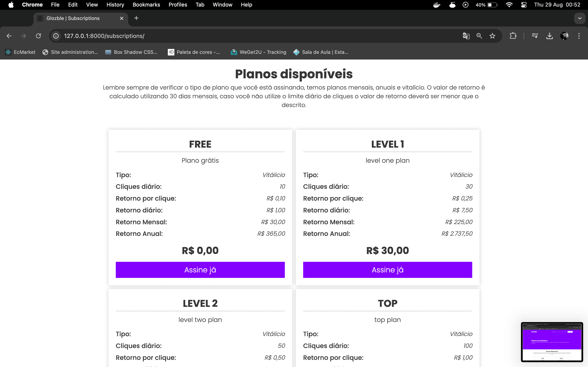Open the Extensions puzzle icon
The width and height of the screenshot is (588, 367).
513,36
